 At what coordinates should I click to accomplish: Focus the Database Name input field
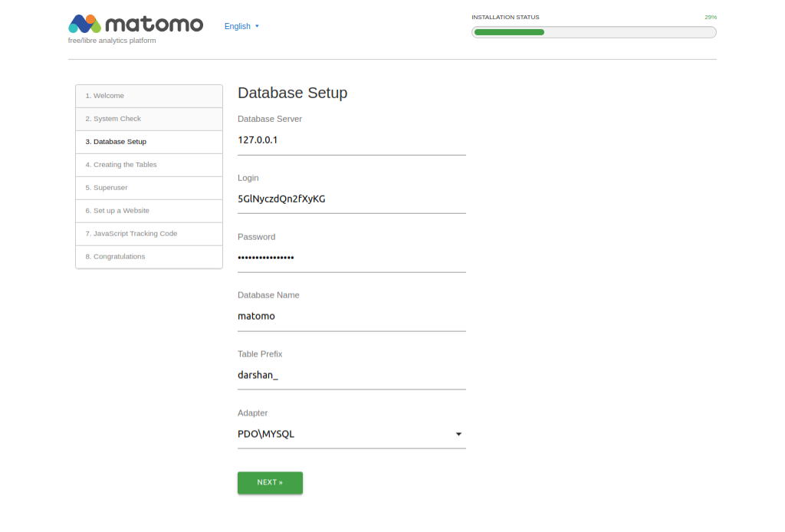pyautogui.click(x=351, y=317)
